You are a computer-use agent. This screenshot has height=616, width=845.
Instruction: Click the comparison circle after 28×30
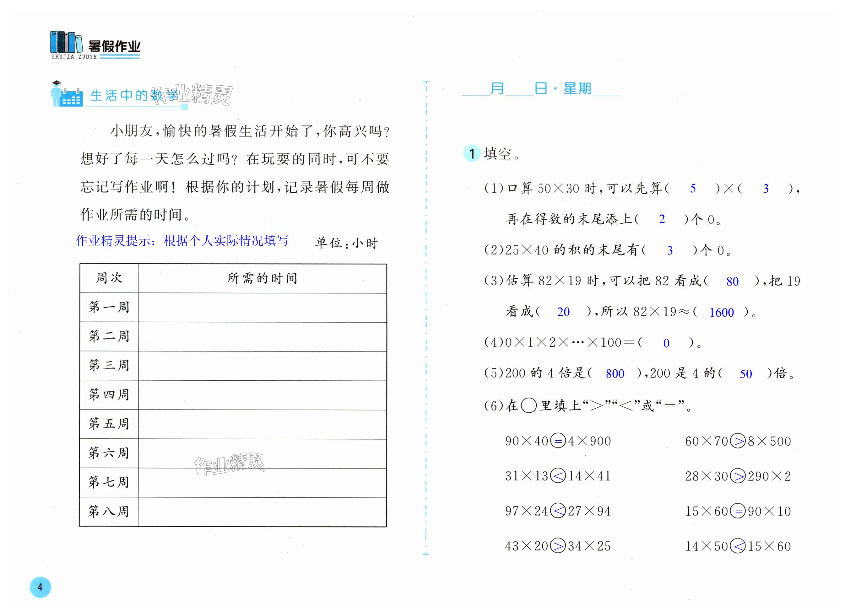click(738, 476)
